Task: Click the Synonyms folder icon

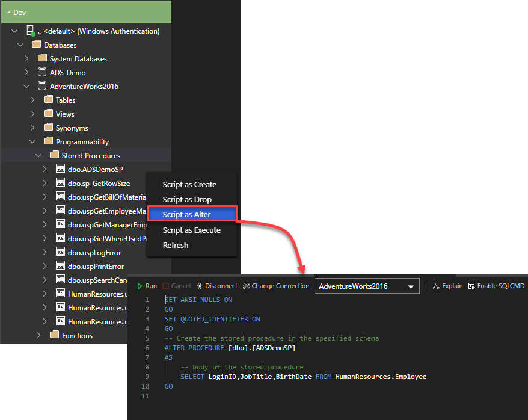Action: [49, 128]
